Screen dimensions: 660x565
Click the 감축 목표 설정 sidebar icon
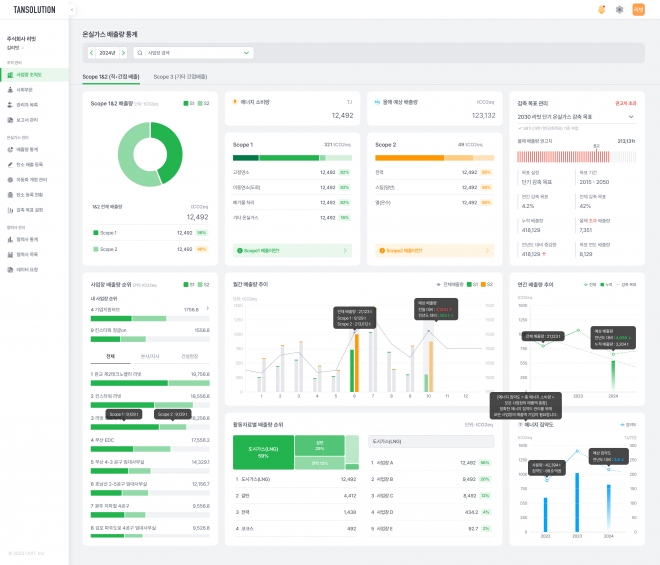(x=10, y=210)
